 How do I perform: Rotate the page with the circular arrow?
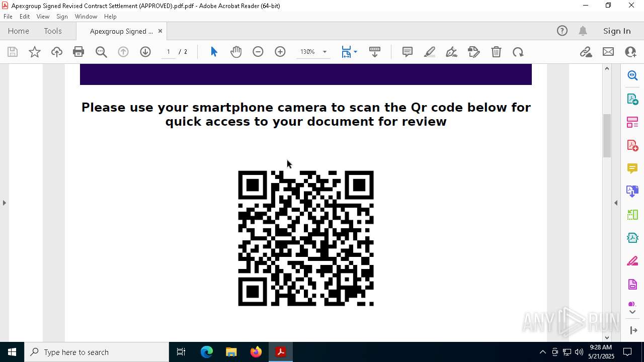tap(518, 52)
